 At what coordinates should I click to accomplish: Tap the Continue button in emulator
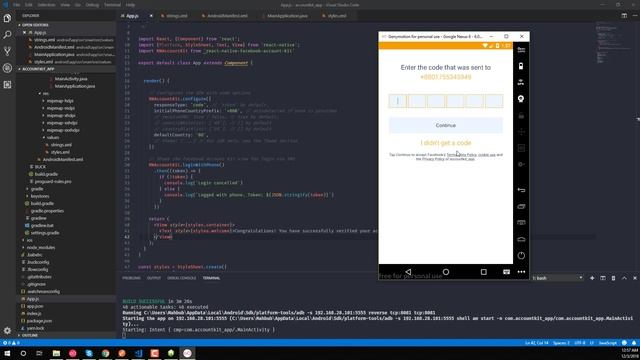[x=446, y=125]
